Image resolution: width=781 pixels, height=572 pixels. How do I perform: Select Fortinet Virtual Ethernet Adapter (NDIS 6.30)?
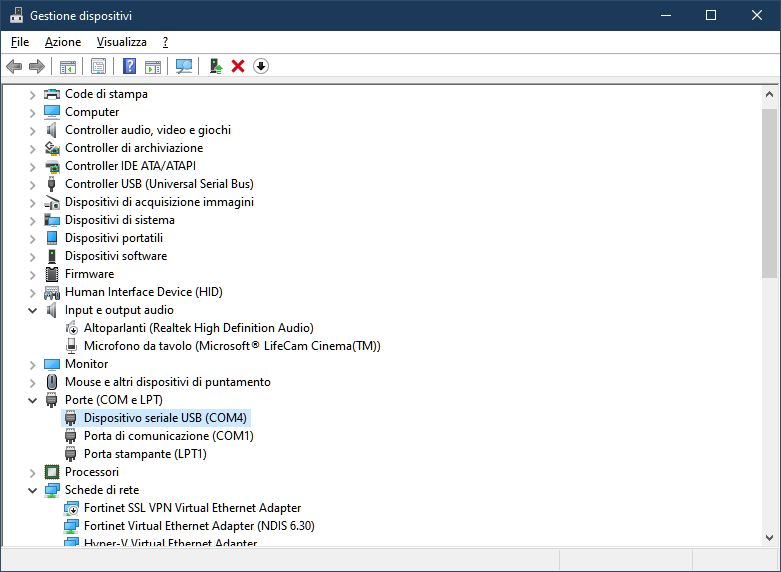click(199, 526)
